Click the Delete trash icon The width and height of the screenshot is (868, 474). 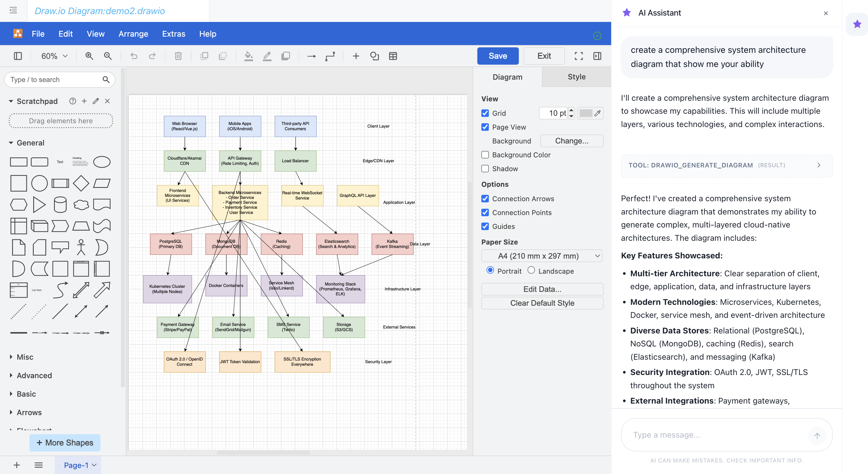178,56
